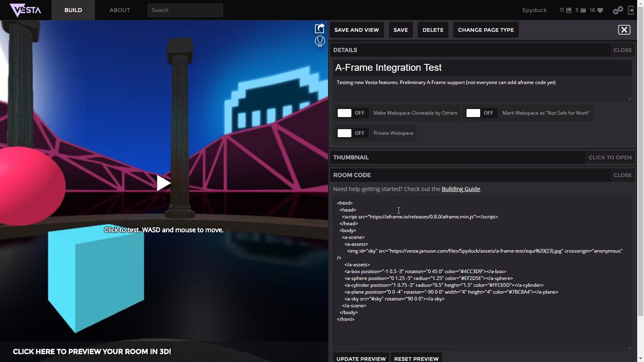
Task: Open account settings gears icon
Action: [x=618, y=10]
